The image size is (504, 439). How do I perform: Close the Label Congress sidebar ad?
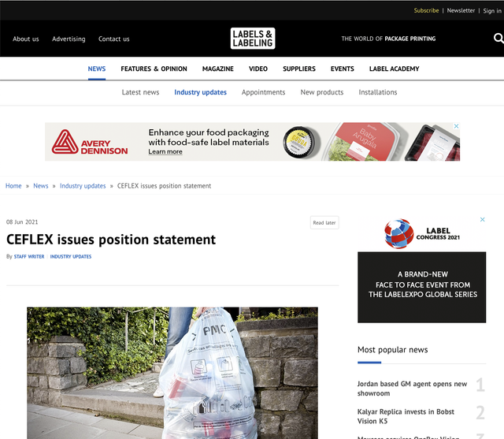[x=483, y=220]
